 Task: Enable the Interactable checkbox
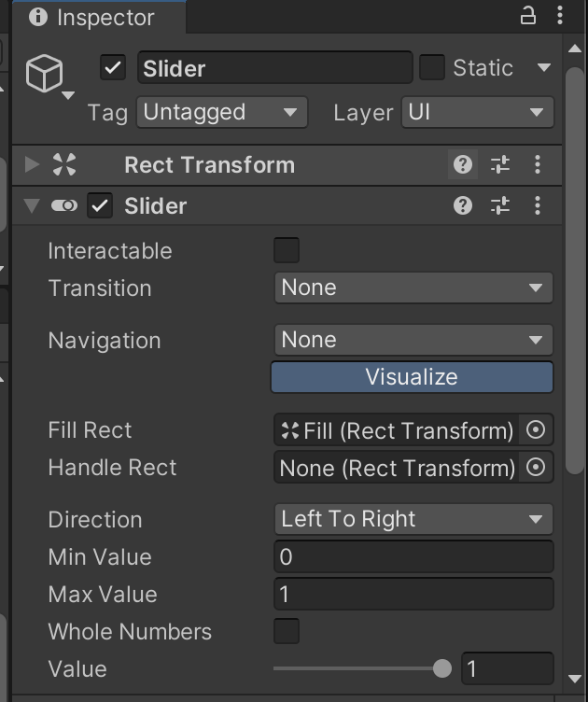tap(287, 250)
